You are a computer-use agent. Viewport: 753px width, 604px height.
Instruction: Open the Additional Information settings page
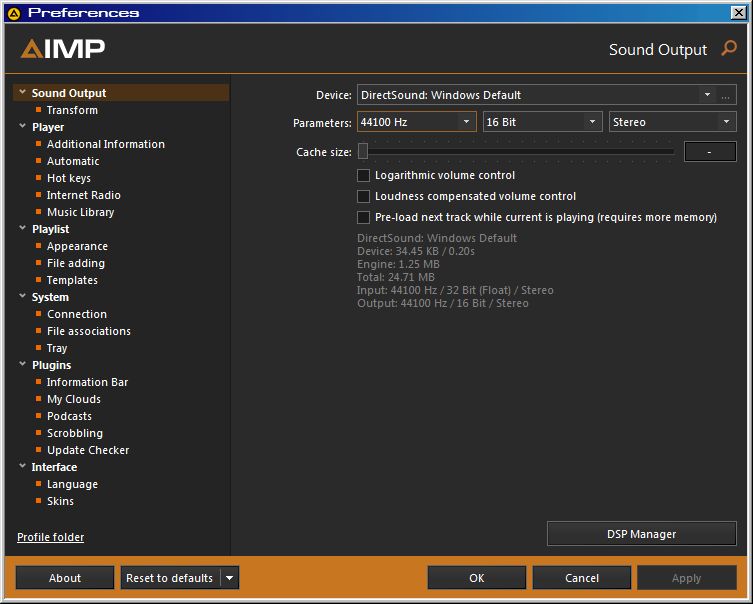click(x=106, y=144)
